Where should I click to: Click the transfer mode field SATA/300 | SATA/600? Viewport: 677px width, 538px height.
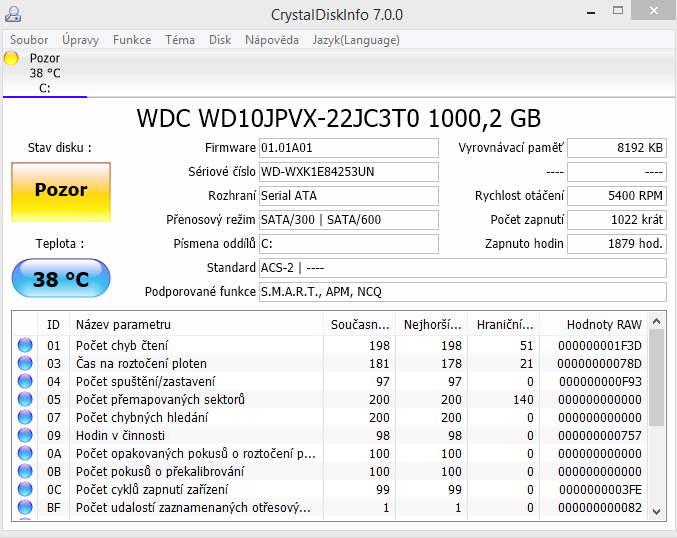pyautogui.click(x=349, y=220)
